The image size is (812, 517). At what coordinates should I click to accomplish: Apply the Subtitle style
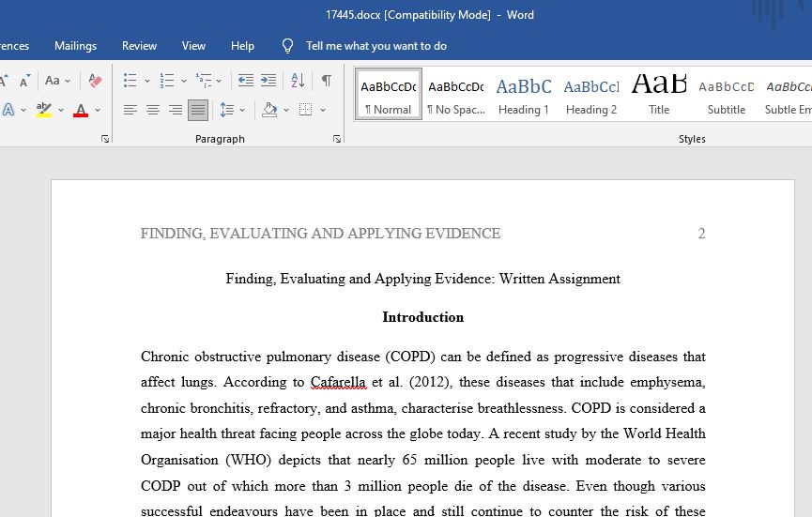coord(727,94)
